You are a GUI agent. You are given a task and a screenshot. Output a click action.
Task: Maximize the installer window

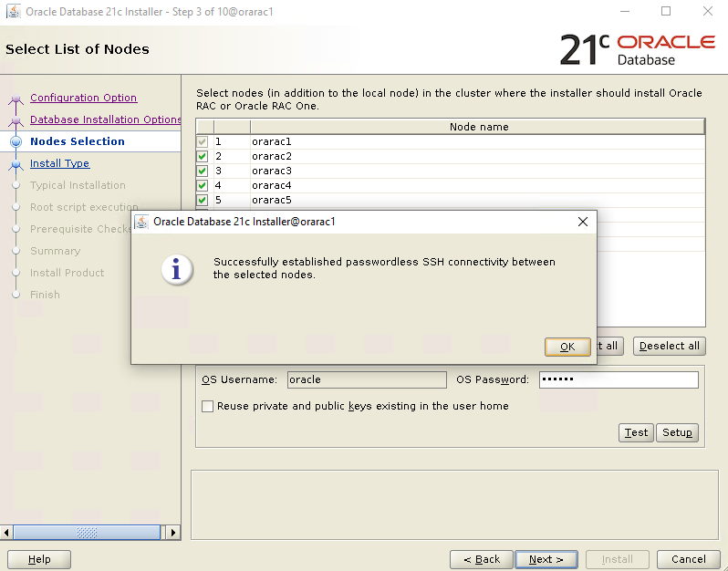click(666, 11)
